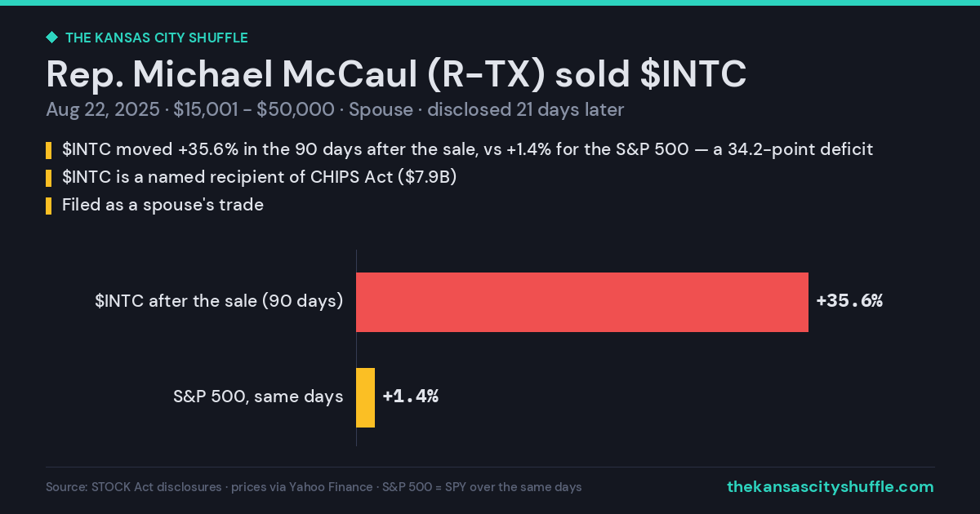Open thekansascityshuffle.com link
The height and width of the screenshot is (514, 980).
coord(830,487)
